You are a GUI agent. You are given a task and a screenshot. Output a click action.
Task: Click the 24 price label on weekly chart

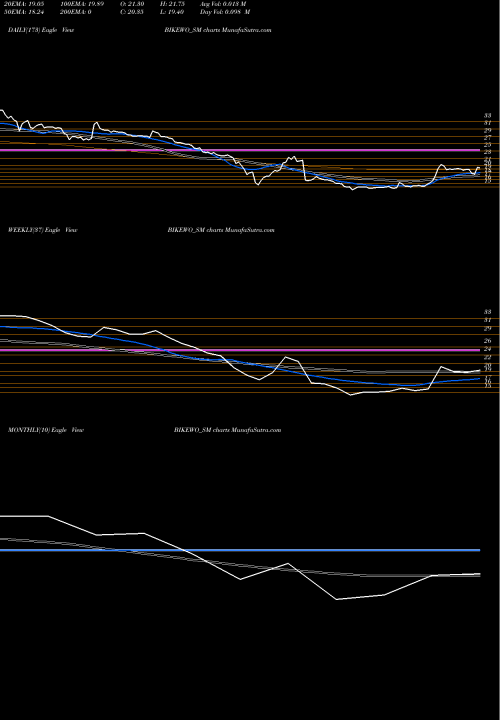pos(488,349)
